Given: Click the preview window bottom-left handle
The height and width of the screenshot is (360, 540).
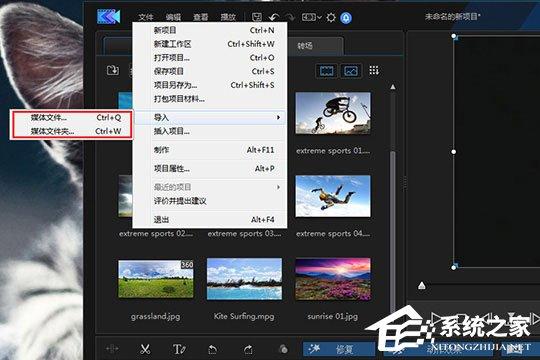Looking at the screenshot, I should [454, 267].
